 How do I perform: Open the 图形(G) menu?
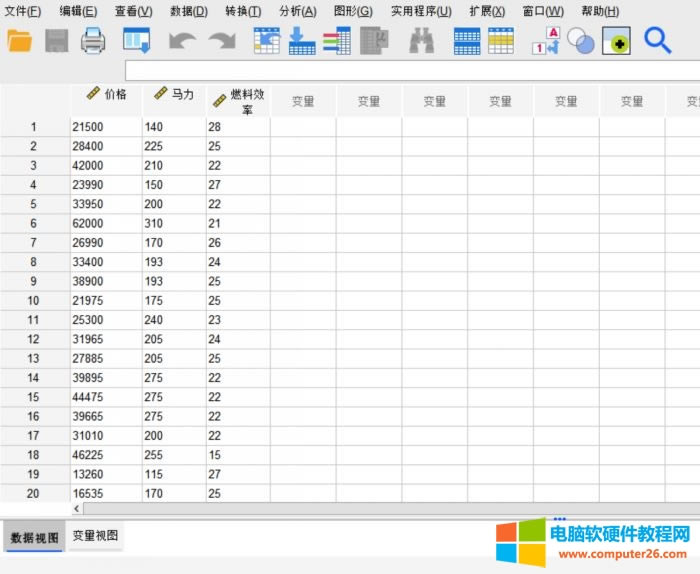coord(353,11)
